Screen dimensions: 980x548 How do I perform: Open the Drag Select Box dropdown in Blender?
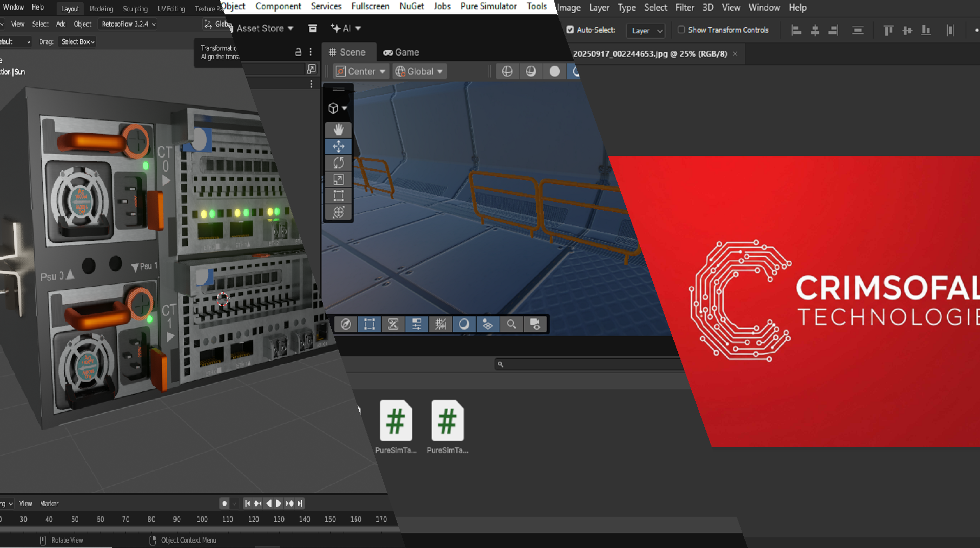pos(78,42)
